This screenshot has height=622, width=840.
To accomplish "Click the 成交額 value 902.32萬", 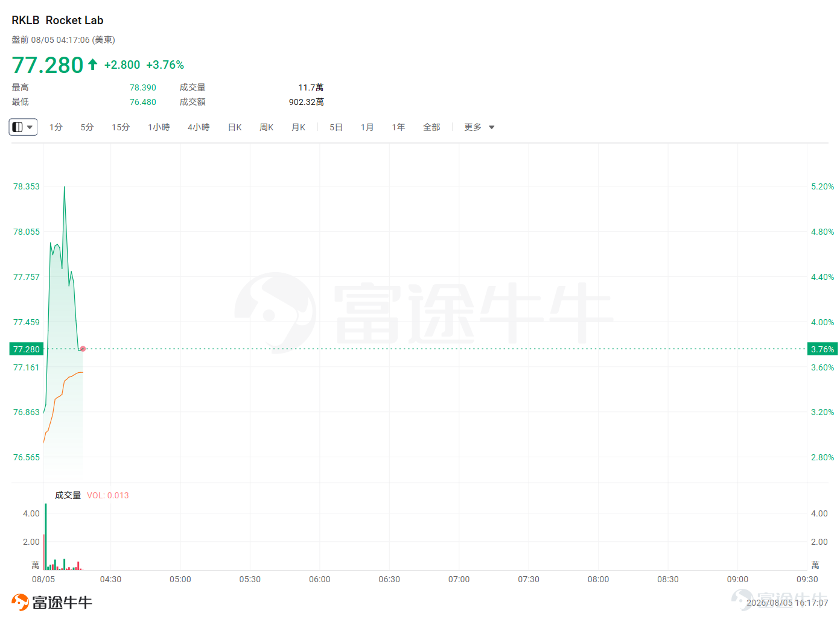I will (307, 102).
